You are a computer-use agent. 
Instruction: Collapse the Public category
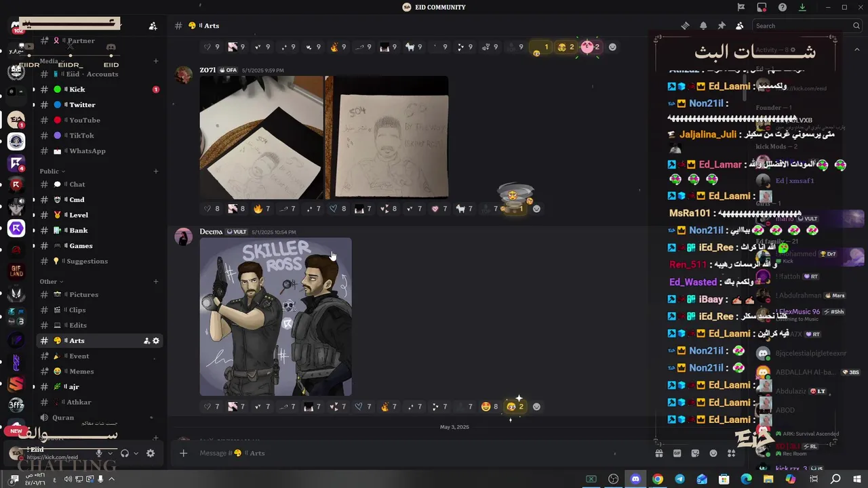(x=52, y=171)
